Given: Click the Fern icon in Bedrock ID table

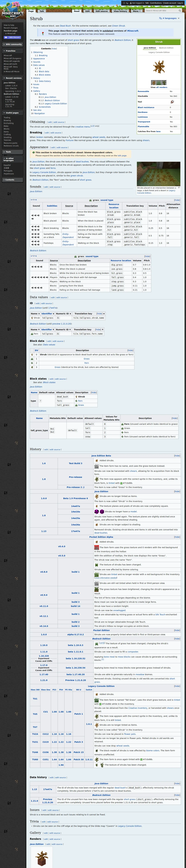Looking at the screenshot, I should click(x=32, y=334).
